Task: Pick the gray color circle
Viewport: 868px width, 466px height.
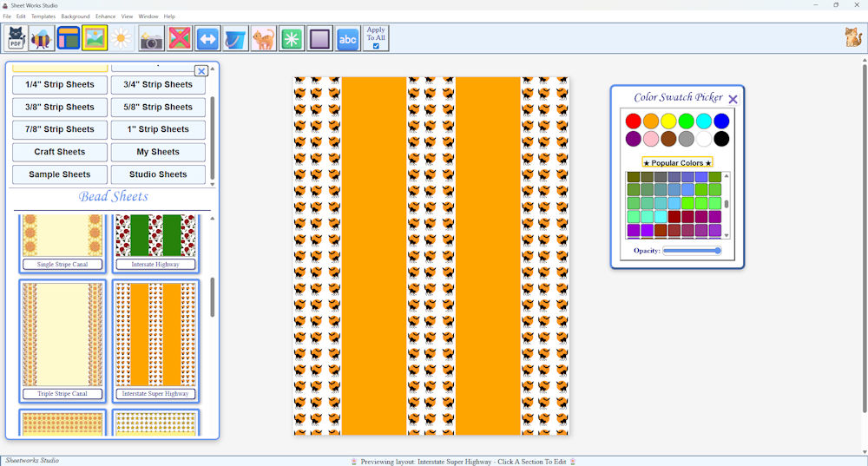Action: click(x=687, y=138)
